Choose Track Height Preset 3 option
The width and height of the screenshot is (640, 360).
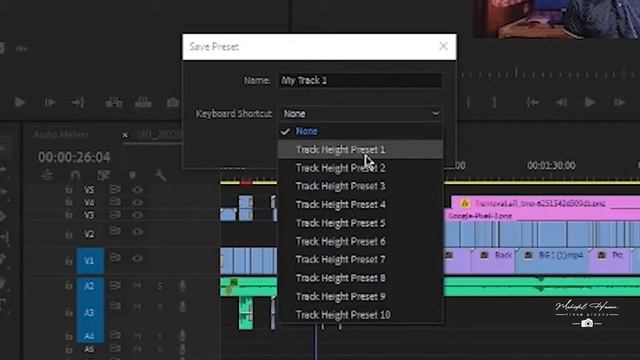pyautogui.click(x=360, y=186)
